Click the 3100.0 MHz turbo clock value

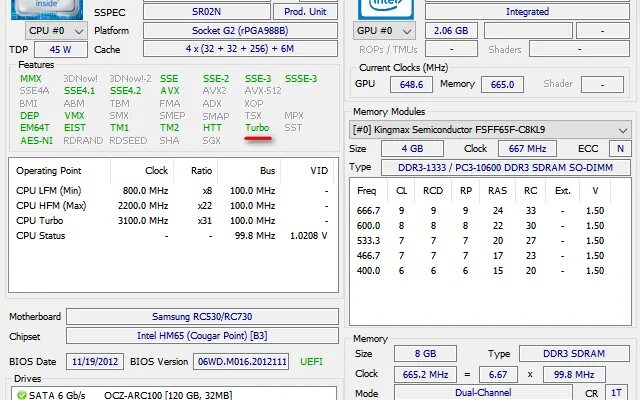tap(143, 221)
